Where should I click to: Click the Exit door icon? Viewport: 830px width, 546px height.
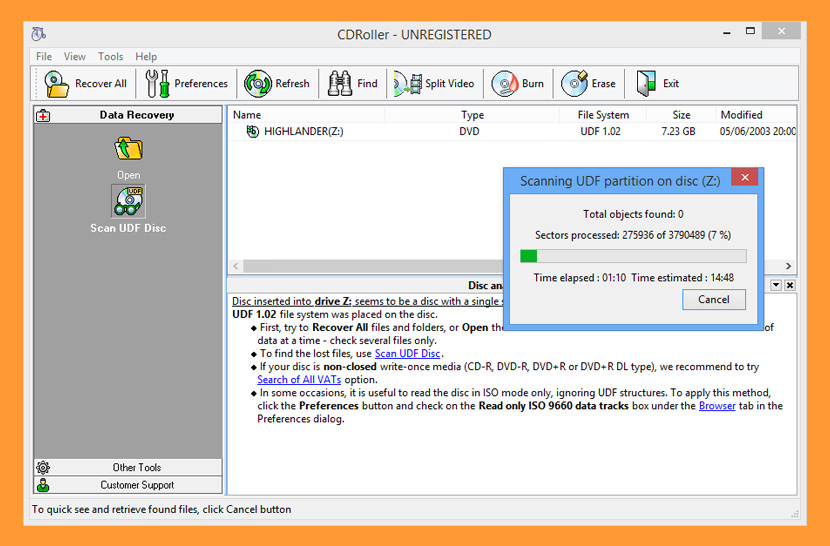pyautogui.click(x=646, y=84)
